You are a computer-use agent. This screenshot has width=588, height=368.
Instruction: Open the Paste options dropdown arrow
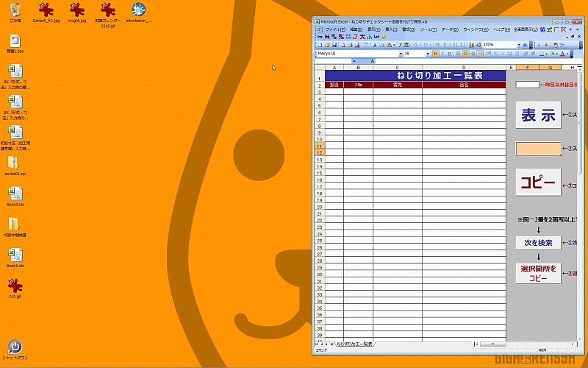394,45
